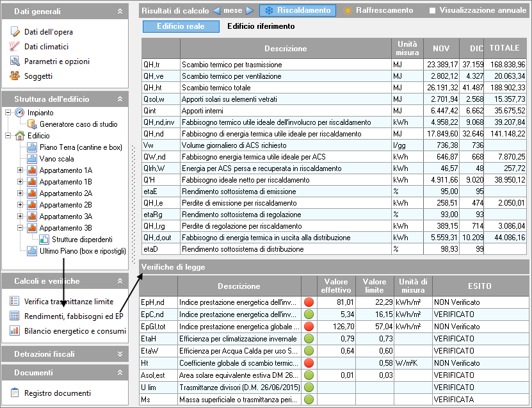532x408 pixels.
Task: Click the Dati climatici thermometer icon
Action: click(15, 47)
